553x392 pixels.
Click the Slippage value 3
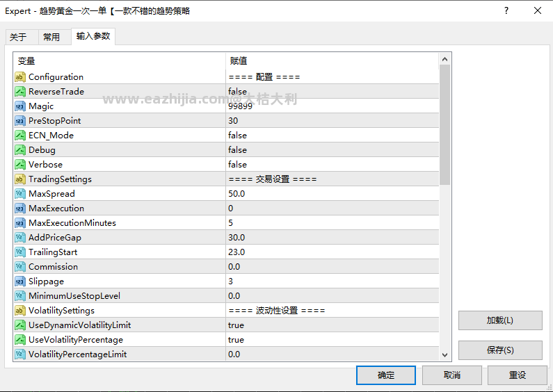click(x=231, y=281)
